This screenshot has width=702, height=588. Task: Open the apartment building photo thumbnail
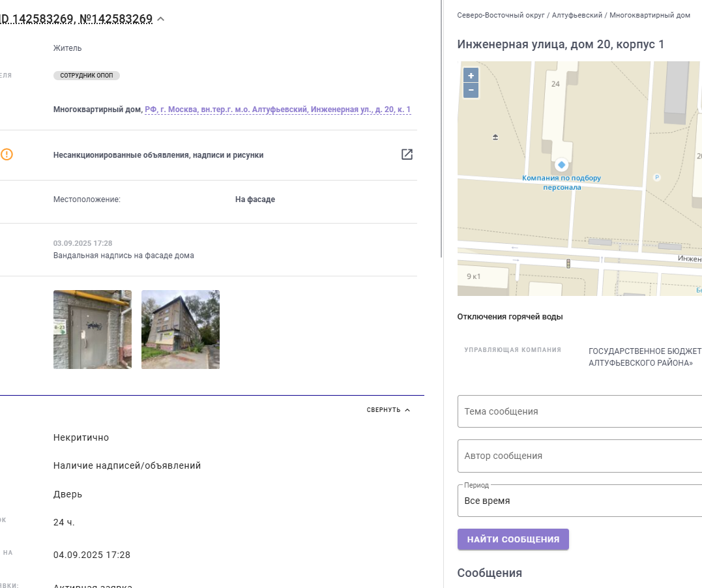[181, 330]
